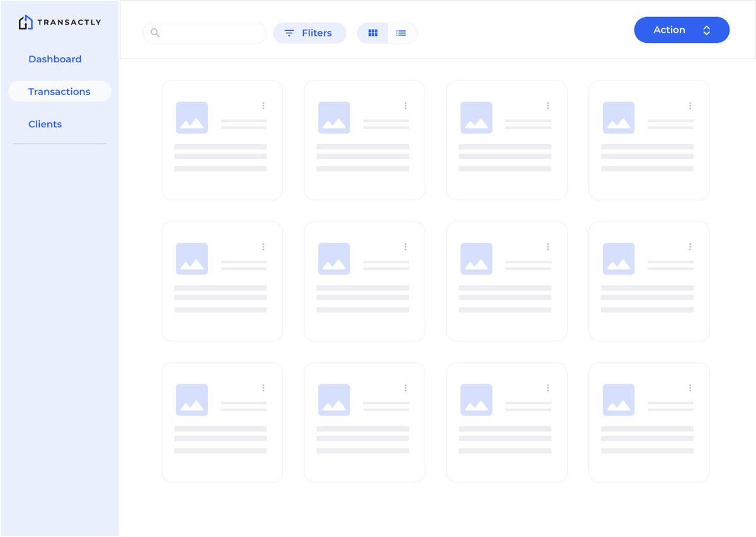Open three-dot menu on third card, middle row

(548, 247)
